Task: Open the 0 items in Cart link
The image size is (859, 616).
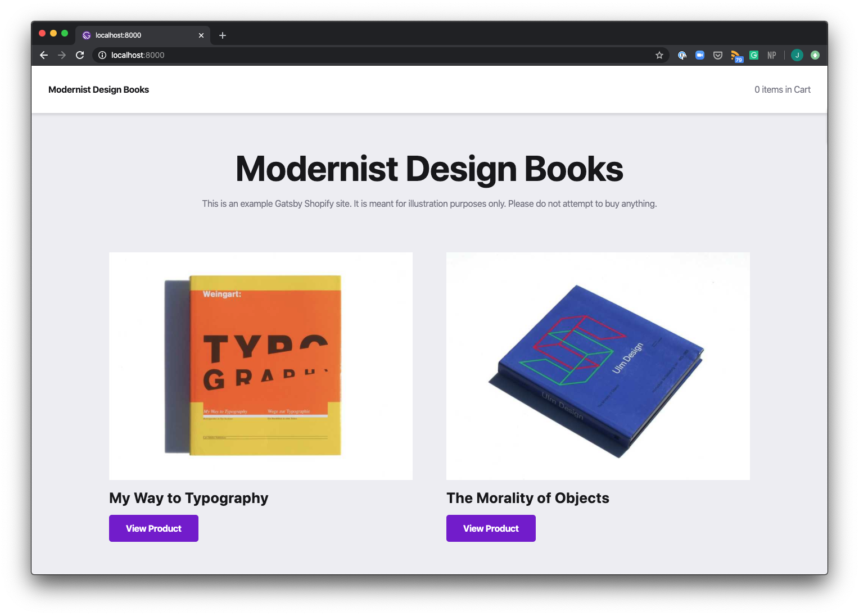Action: click(x=783, y=89)
